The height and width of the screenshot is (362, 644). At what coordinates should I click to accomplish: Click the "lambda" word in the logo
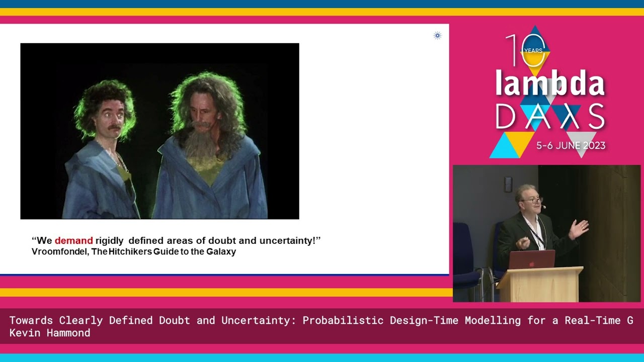550,82
